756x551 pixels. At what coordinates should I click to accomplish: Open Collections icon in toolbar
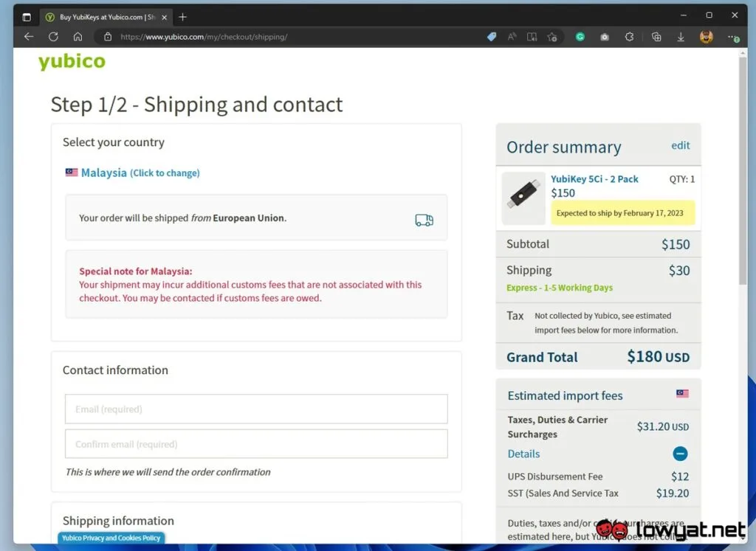tap(656, 37)
